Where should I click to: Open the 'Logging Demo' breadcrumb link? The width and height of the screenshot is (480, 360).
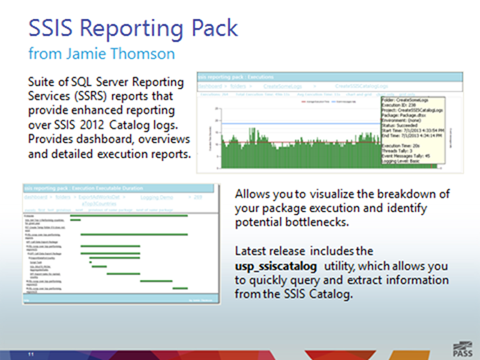click(157, 197)
